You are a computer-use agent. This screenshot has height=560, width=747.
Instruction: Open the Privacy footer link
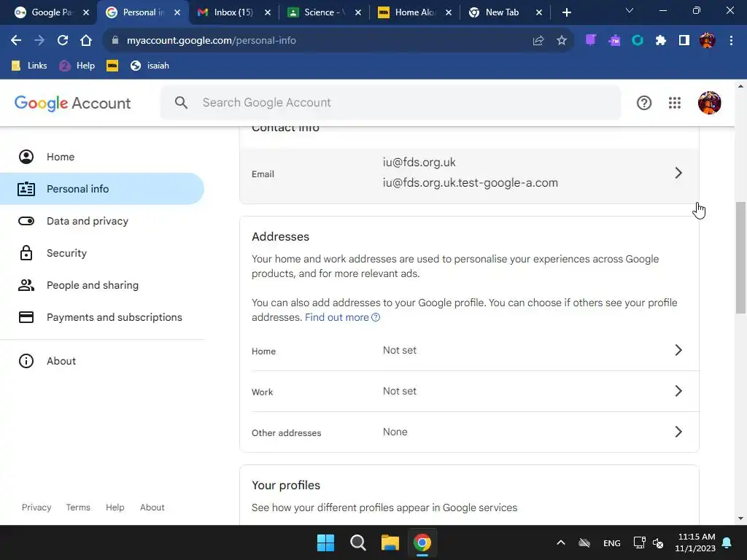click(x=36, y=507)
